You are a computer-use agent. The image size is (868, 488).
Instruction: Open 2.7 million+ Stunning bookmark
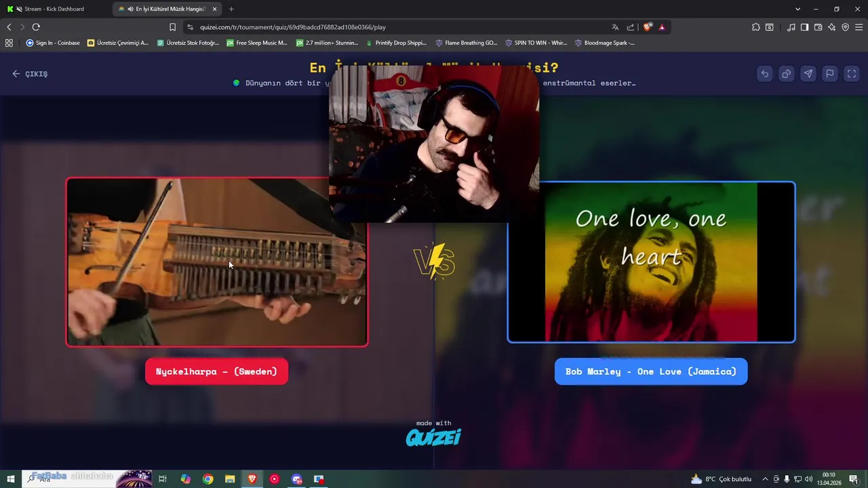327,43
